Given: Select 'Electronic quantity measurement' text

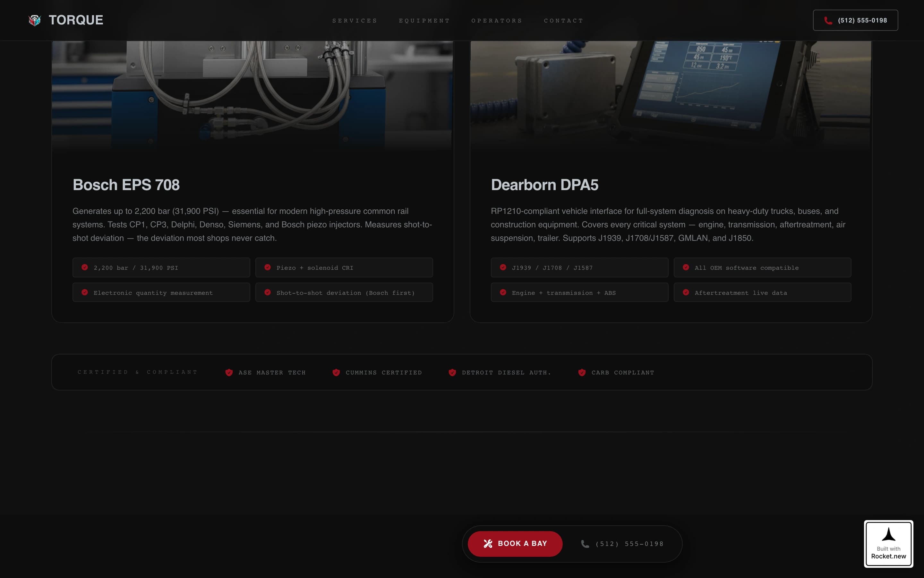Looking at the screenshot, I should click(153, 293).
